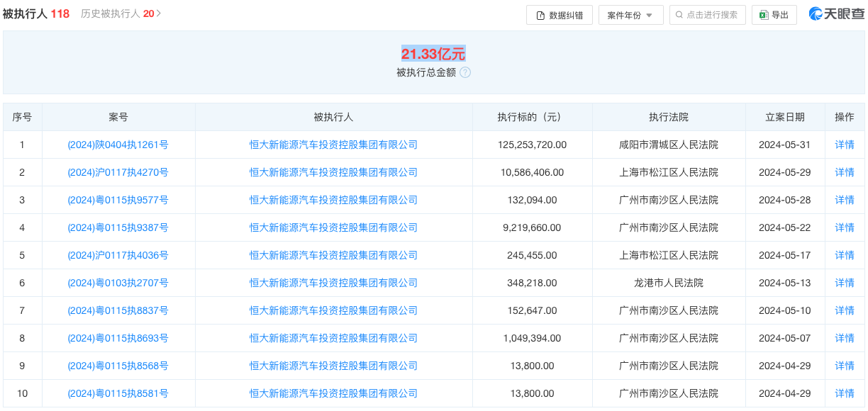This screenshot has width=868, height=411.
Task: Open case (2024)陕0404执1261号
Action: tap(118, 145)
